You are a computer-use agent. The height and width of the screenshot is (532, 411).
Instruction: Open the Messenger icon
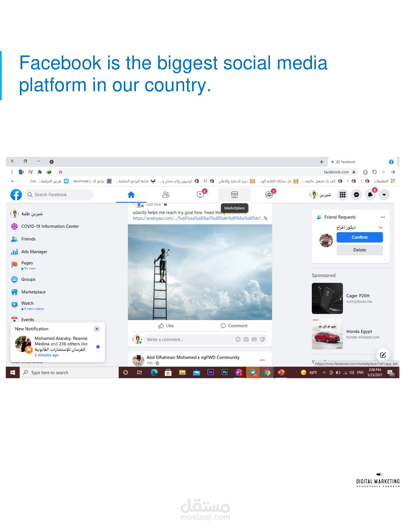(x=356, y=195)
